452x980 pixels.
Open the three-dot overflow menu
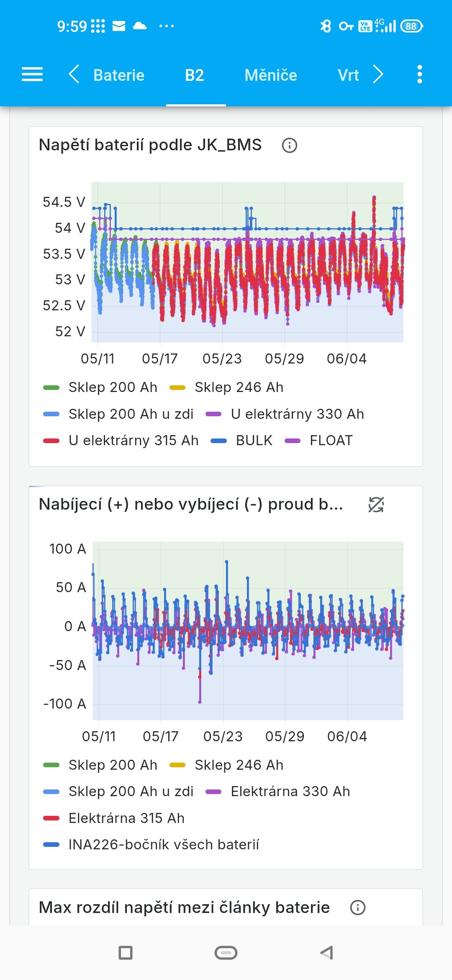419,75
